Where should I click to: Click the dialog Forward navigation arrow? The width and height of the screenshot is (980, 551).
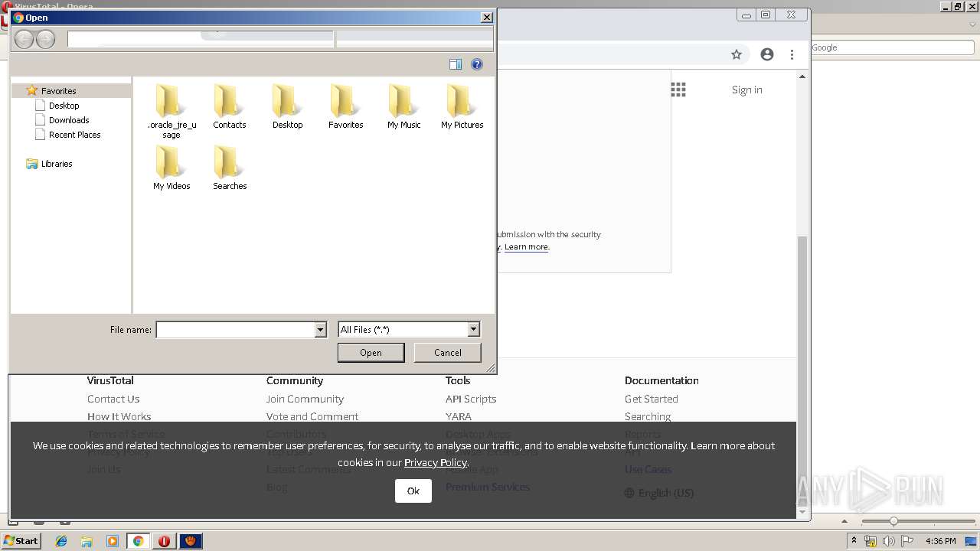coord(45,39)
